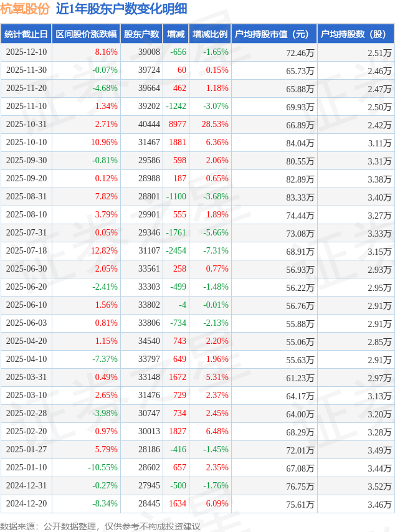Click the 股东户数 column header

(141, 34)
